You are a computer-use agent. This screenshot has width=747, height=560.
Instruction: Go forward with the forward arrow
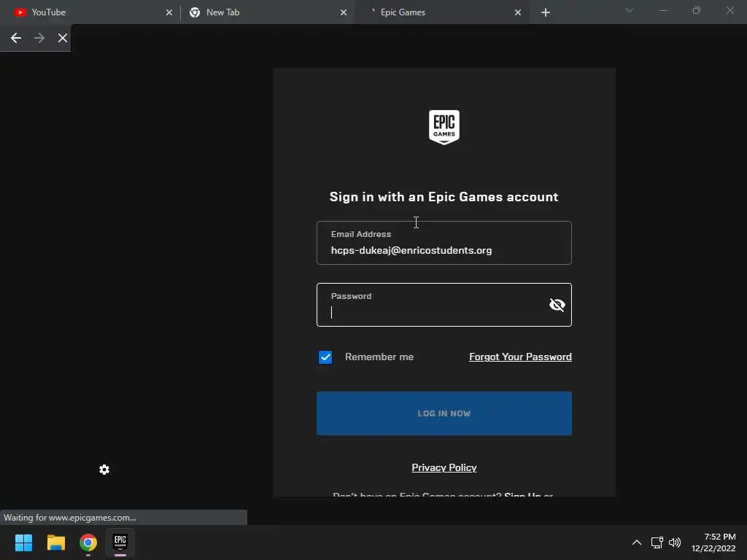coord(39,38)
